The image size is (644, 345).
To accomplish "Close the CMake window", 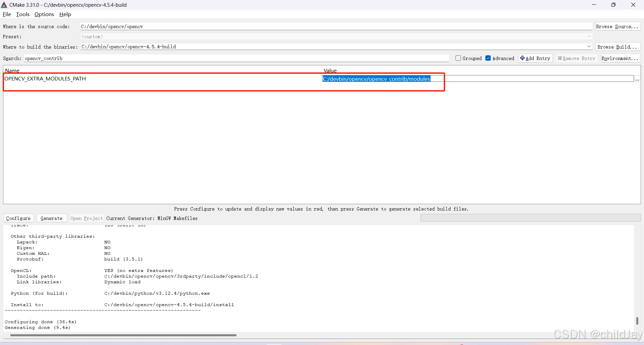I will click(x=633, y=5).
